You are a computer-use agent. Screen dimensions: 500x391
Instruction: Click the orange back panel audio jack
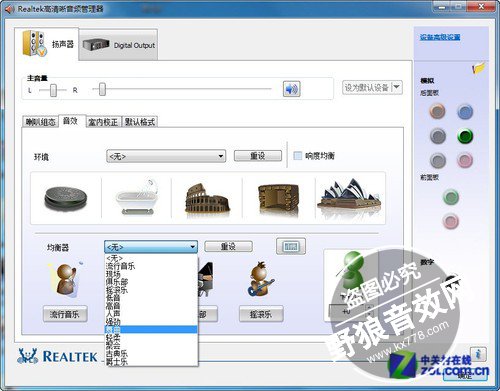437,111
